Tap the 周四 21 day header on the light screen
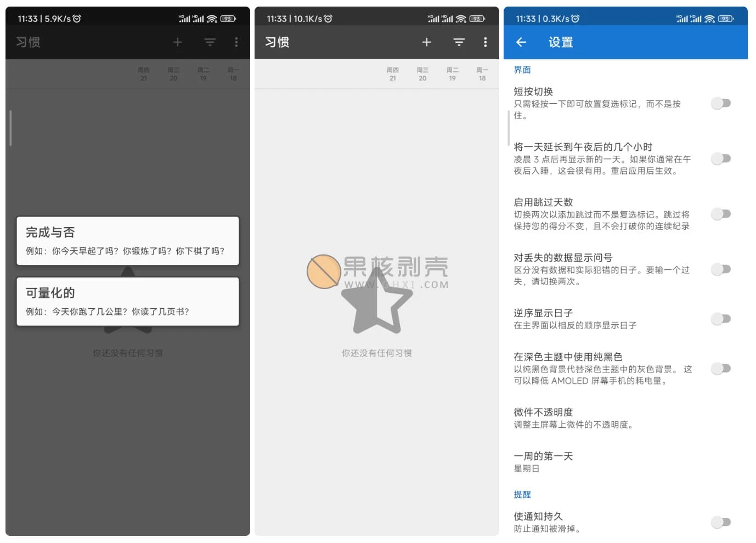 click(x=392, y=74)
